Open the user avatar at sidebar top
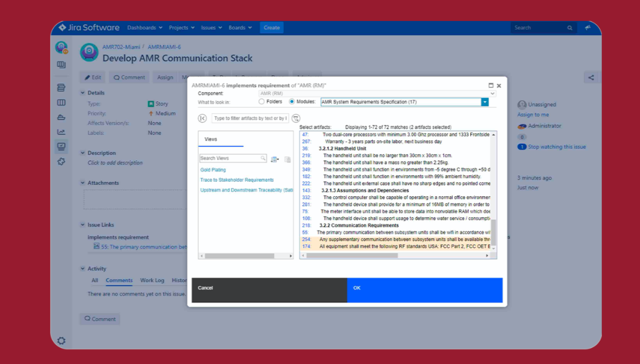Image resolution: width=640 pixels, height=364 pixels. pyautogui.click(x=62, y=48)
